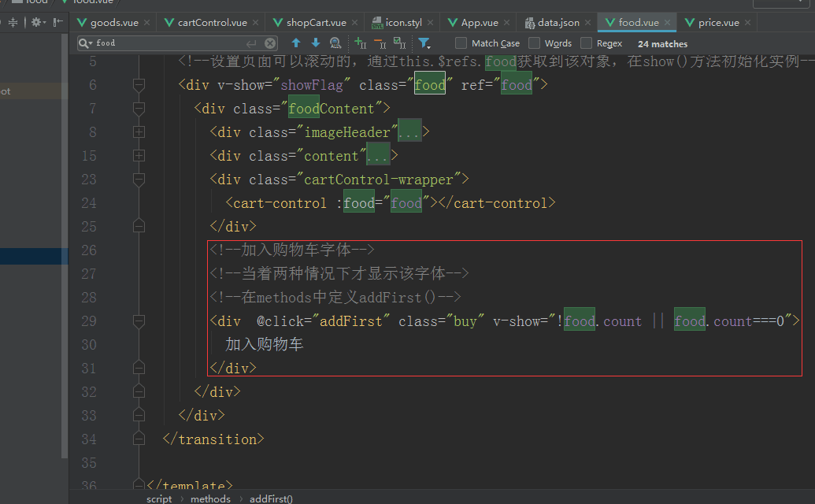
Task: Click the Find All Usages icon
Action: [x=335, y=43]
